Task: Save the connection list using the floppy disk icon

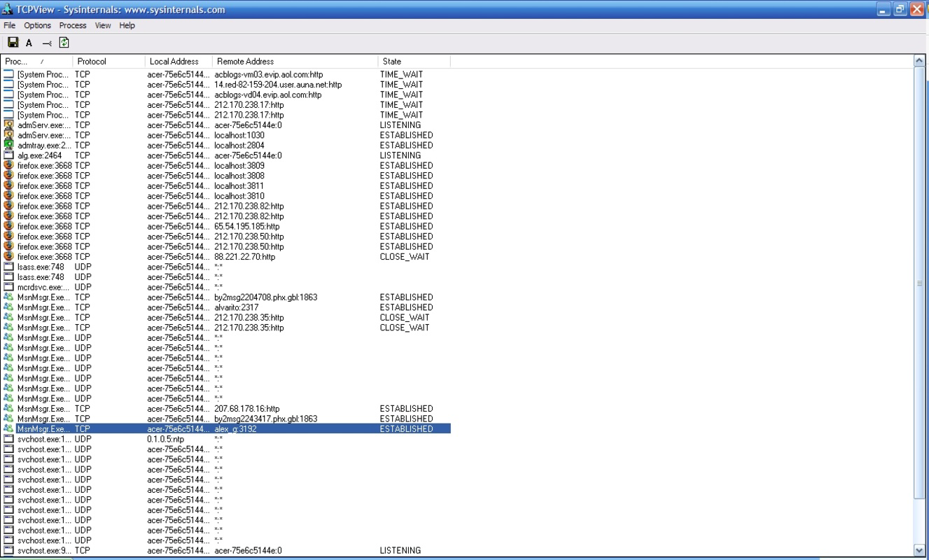Action: [x=12, y=42]
